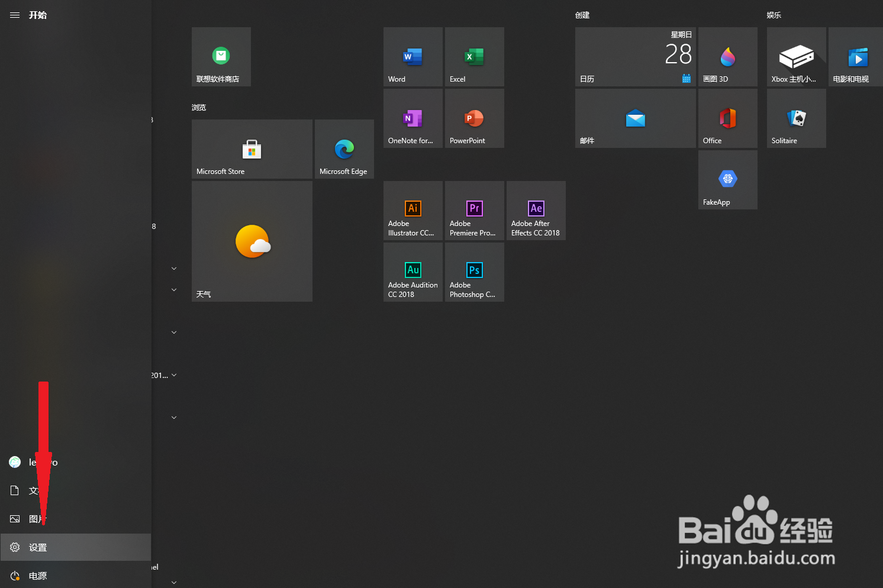Open the Lenovo software store tile (联想软件商店)

(x=221, y=57)
